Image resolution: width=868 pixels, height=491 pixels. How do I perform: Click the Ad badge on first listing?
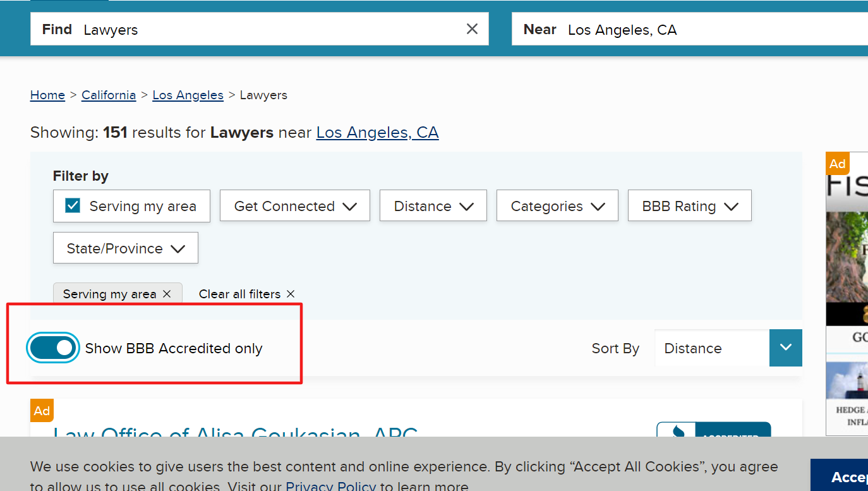pos(42,411)
